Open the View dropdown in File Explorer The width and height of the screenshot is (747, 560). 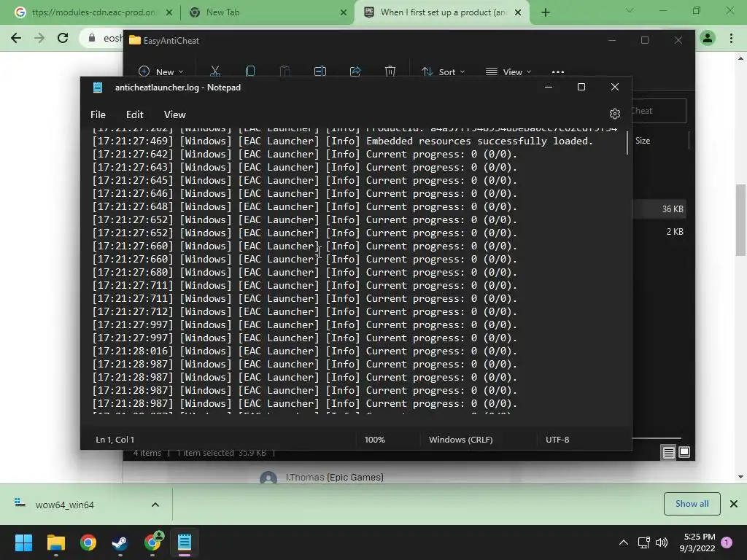coord(508,71)
